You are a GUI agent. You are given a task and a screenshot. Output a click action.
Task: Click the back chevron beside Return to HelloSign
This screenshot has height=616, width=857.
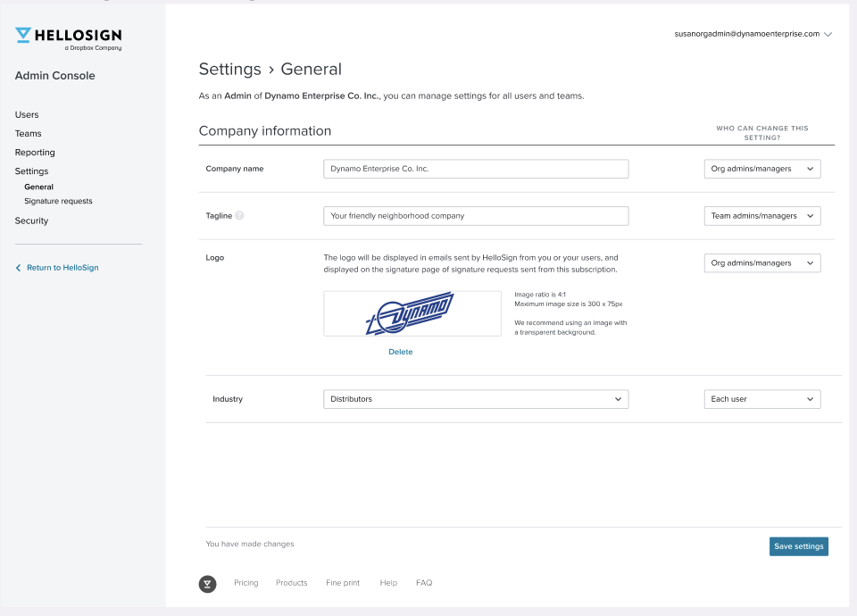point(18,268)
